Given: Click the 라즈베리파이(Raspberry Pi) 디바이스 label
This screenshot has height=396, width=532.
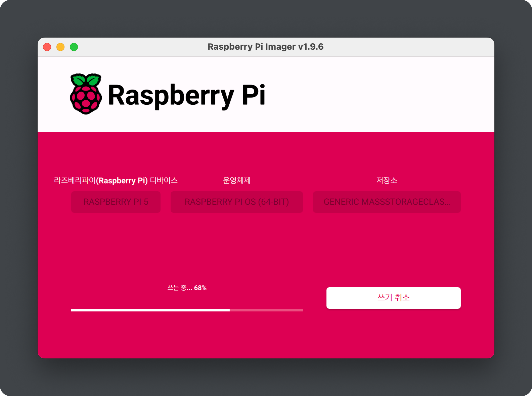Looking at the screenshot, I should point(116,181).
